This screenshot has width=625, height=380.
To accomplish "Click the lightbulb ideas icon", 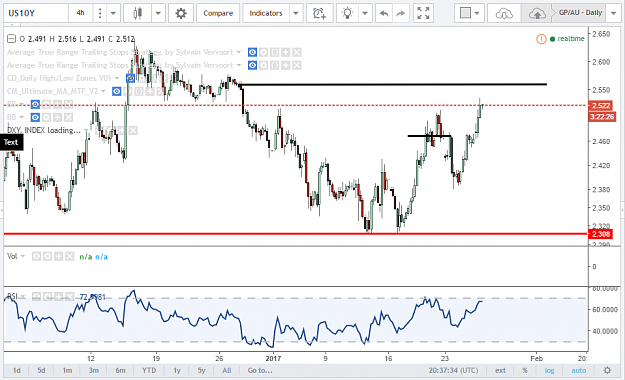I will click(x=348, y=13).
